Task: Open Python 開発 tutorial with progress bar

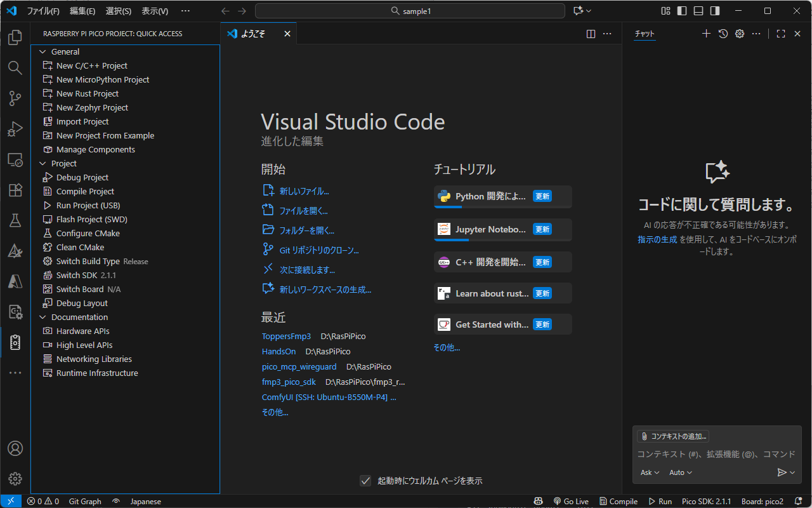Action: [503, 197]
